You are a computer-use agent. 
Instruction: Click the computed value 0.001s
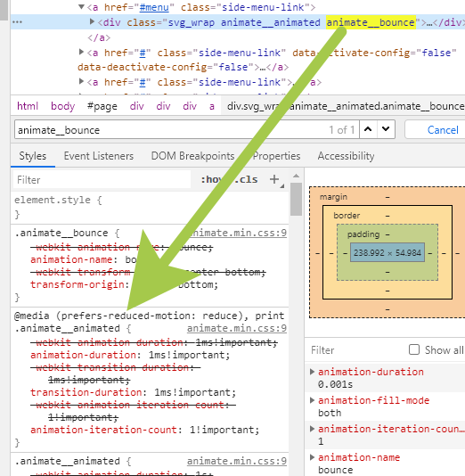(335, 384)
